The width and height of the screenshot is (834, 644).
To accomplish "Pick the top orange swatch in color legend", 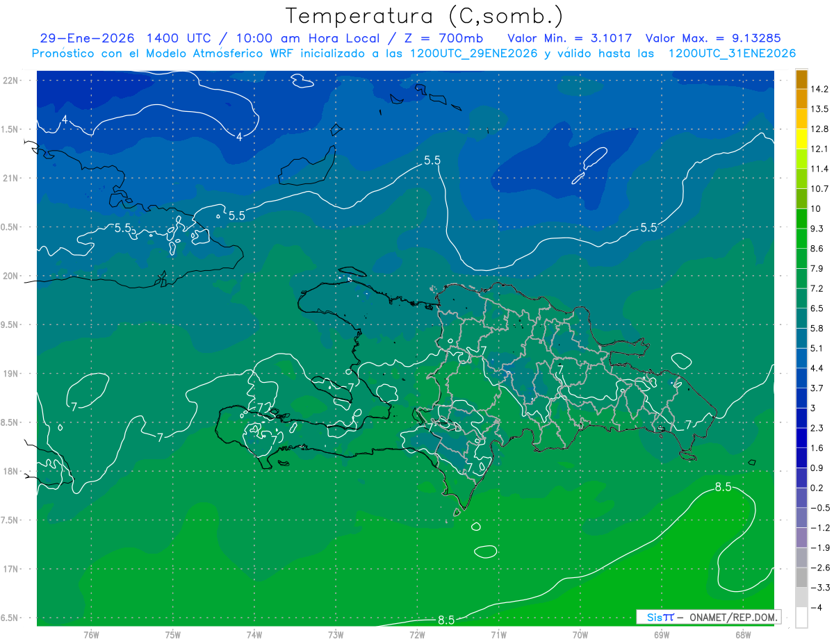I will click(801, 79).
